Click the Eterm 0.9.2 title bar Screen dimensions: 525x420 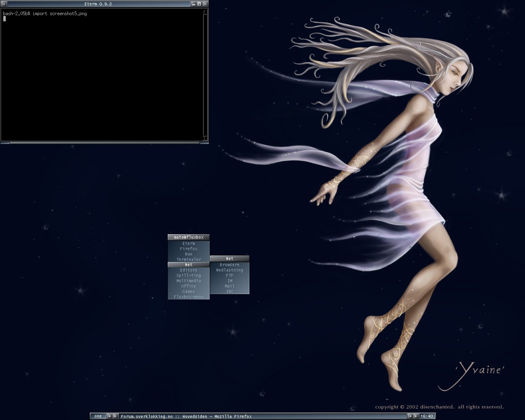point(98,4)
